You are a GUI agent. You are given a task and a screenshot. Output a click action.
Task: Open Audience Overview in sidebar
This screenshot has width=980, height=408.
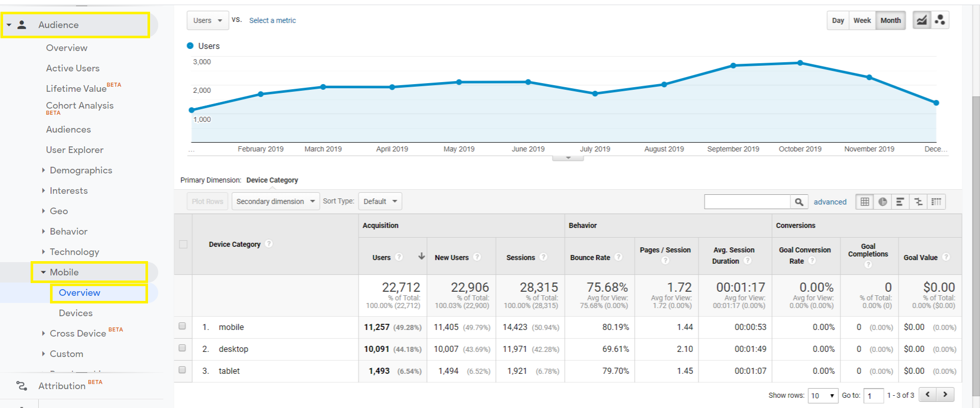tap(67, 48)
